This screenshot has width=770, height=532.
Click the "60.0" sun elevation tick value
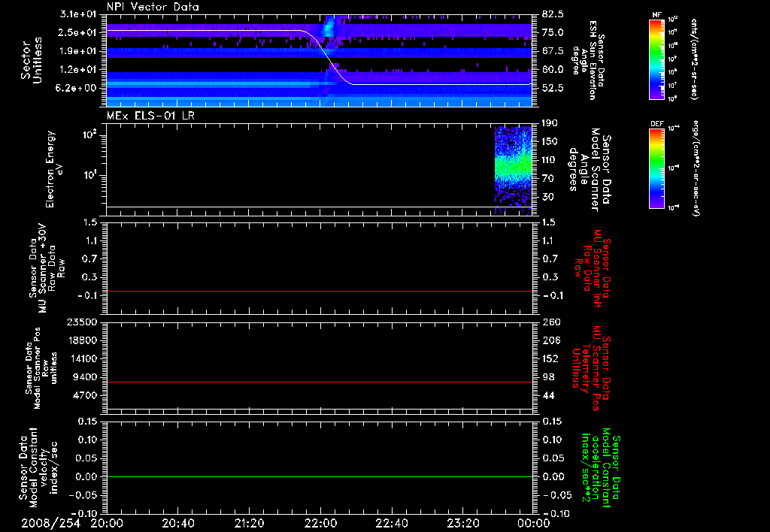point(553,69)
